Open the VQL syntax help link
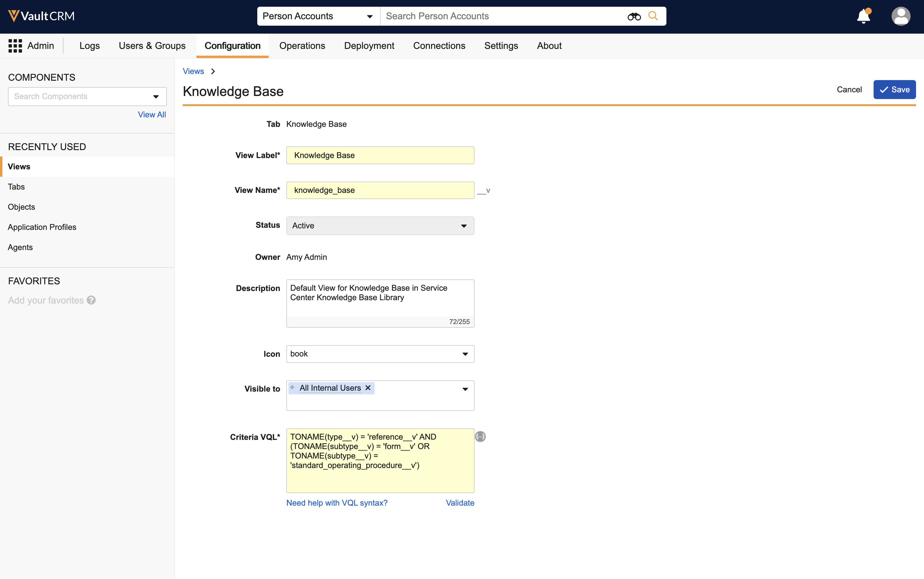 pos(337,503)
